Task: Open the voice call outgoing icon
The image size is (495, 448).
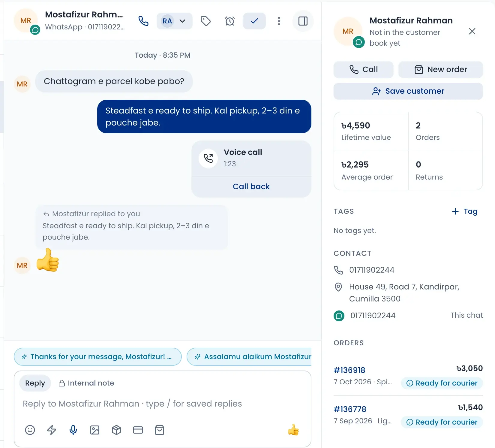Action: [208, 158]
